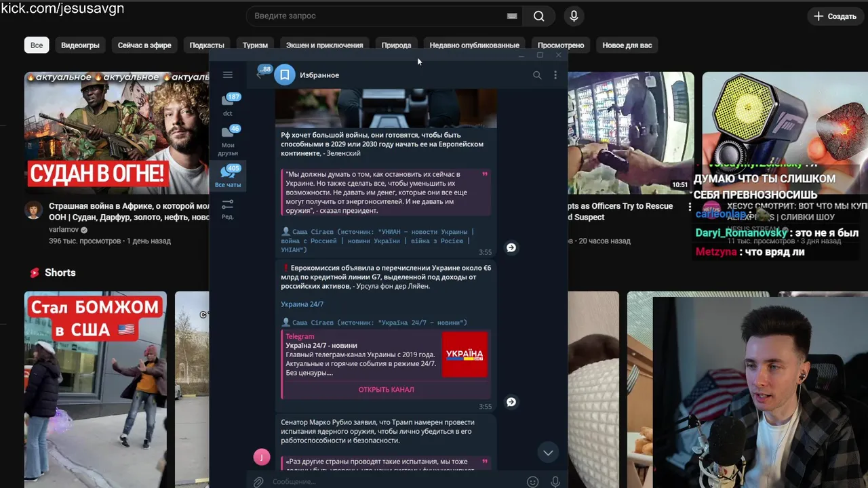Forward the Зеленский message
Screen dimensions: 868x488
pyautogui.click(x=511, y=247)
